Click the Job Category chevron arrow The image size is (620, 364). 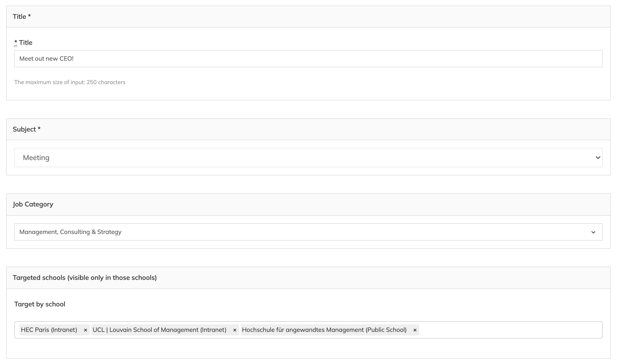pos(593,232)
